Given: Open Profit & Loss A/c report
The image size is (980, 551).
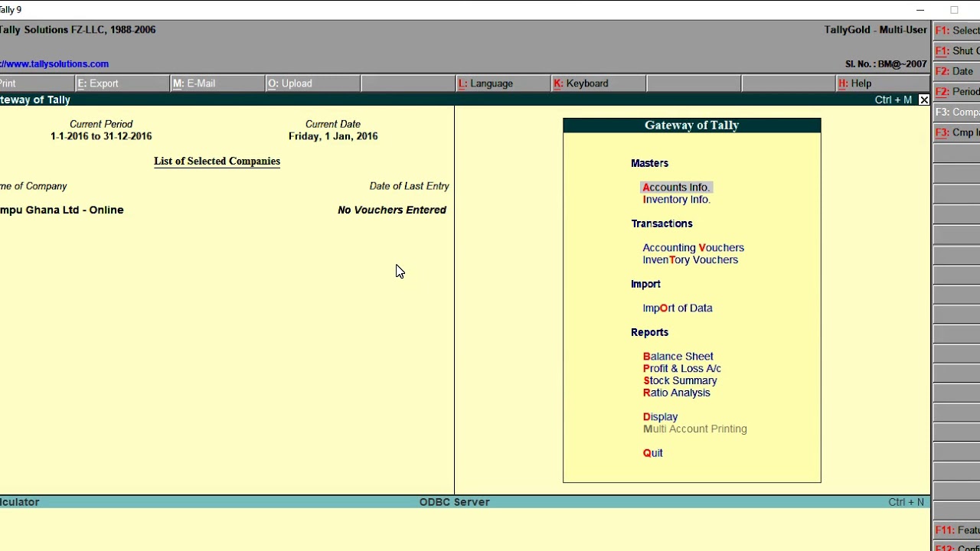Looking at the screenshot, I should click(x=681, y=369).
